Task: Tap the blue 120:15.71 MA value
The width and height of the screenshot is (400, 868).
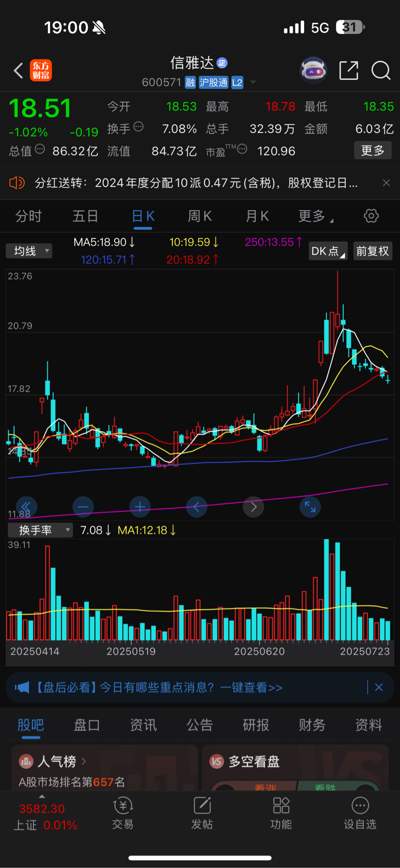Action: pyautogui.click(x=108, y=259)
